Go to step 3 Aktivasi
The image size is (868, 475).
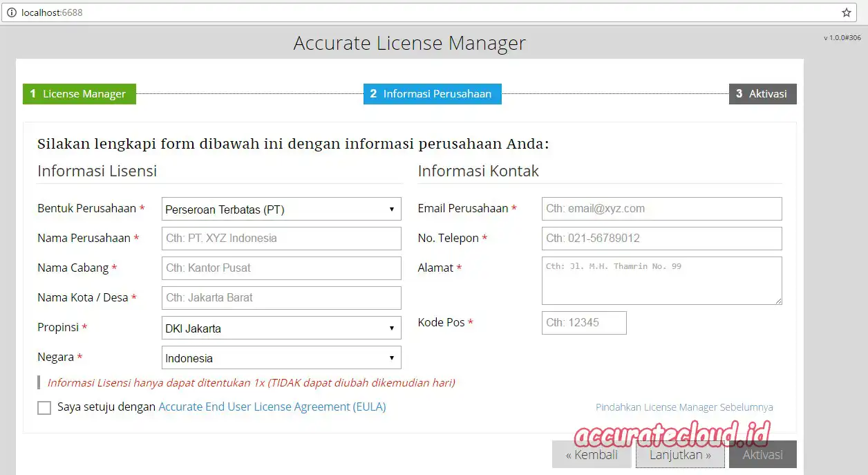tap(763, 94)
